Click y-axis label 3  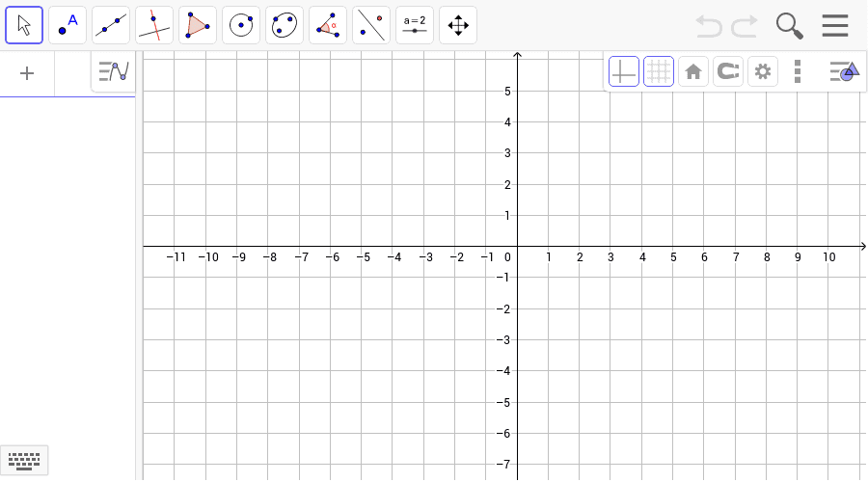coord(507,152)
